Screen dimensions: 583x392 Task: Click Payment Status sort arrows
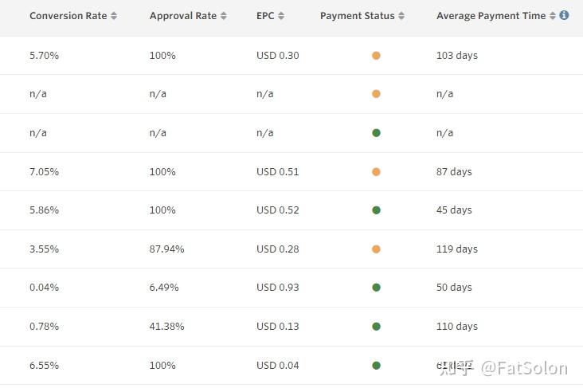(401, 16)
